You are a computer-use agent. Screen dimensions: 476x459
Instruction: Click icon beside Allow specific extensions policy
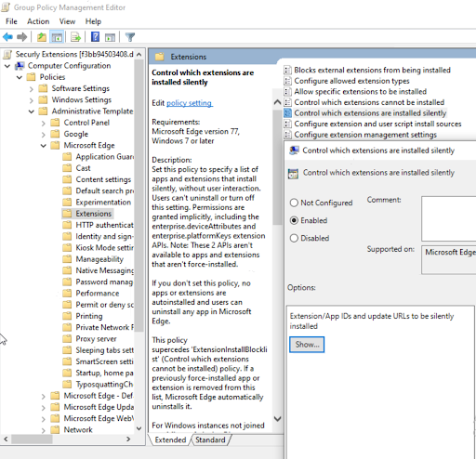(x=288, y=92)
